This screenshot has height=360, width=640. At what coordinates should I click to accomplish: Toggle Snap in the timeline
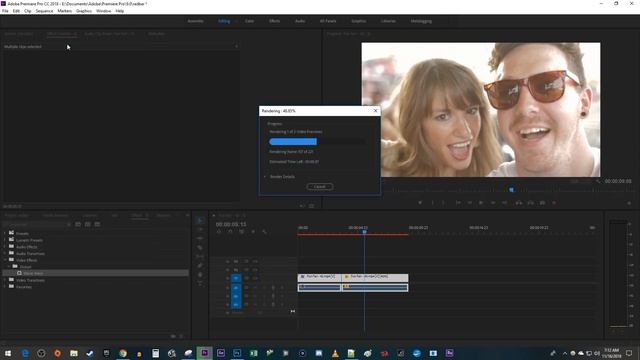tap(230, 232)
